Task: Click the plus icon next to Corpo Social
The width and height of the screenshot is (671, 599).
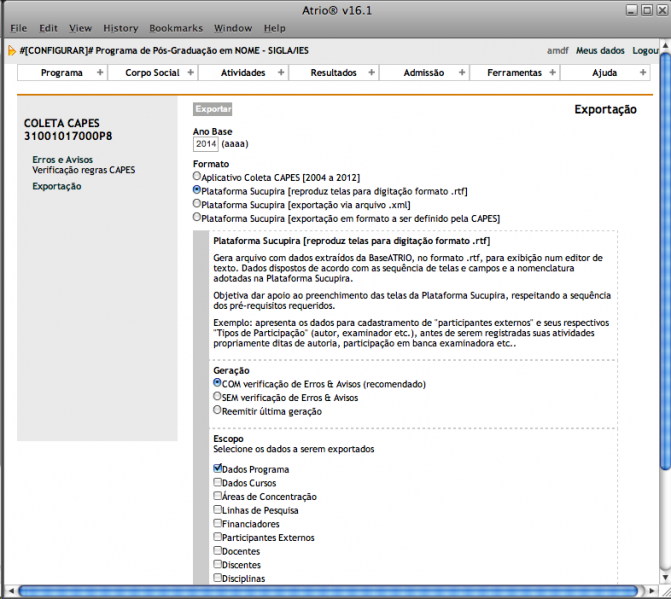Action: point(190,73)
